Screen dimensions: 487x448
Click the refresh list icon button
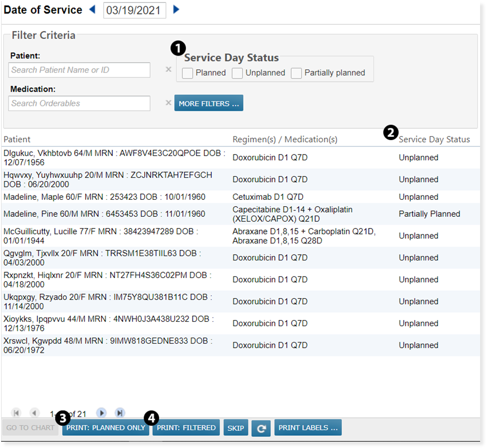261,428
